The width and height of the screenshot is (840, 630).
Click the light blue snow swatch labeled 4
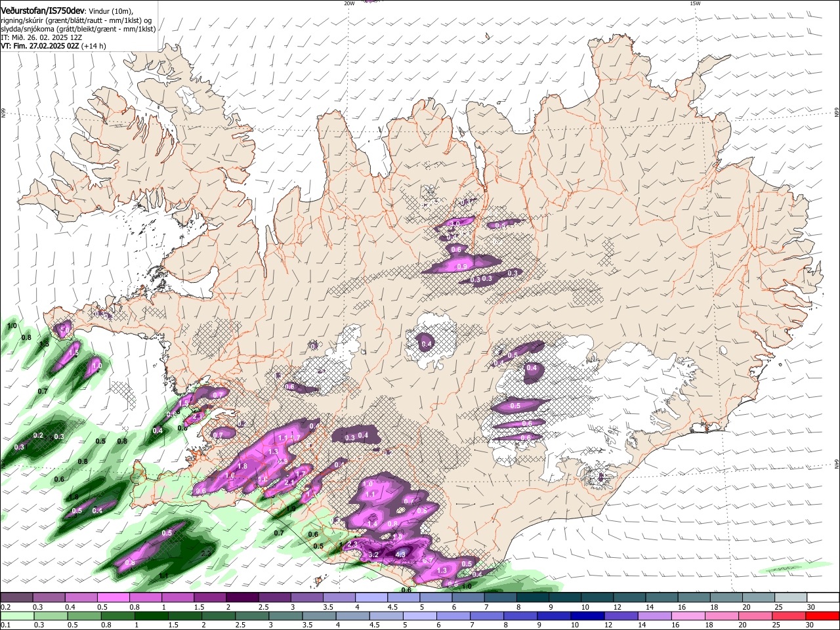point(371,598)
